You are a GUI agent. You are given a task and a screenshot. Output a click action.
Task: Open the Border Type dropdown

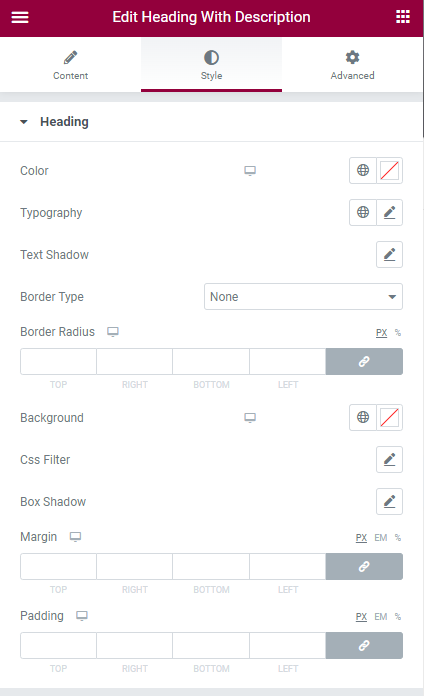[303, 297]
